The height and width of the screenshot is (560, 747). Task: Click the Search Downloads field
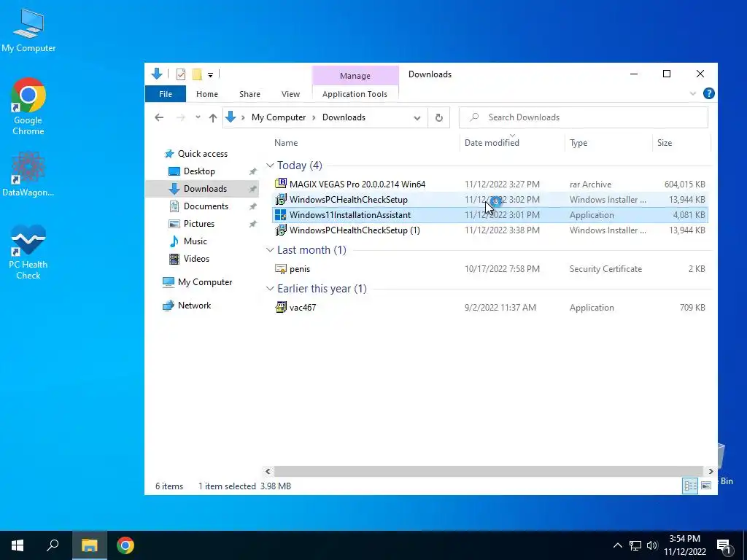pyautogui.click(x=583, y=117)
